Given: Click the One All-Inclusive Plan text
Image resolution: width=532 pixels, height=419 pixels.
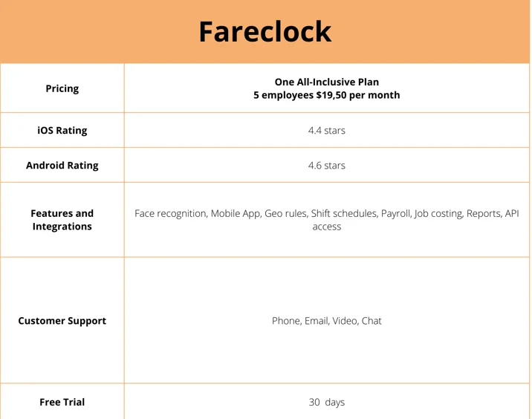Looking at the screenshot, I should coord(327,82).
